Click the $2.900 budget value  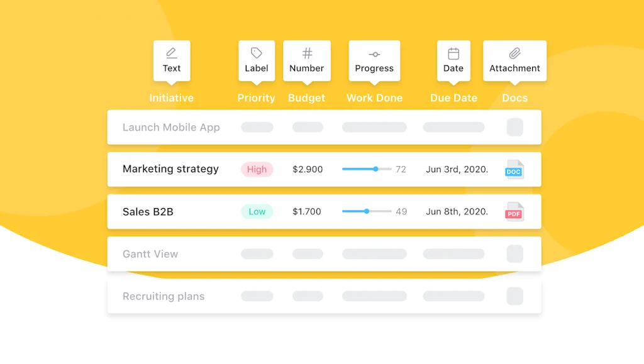308,169
